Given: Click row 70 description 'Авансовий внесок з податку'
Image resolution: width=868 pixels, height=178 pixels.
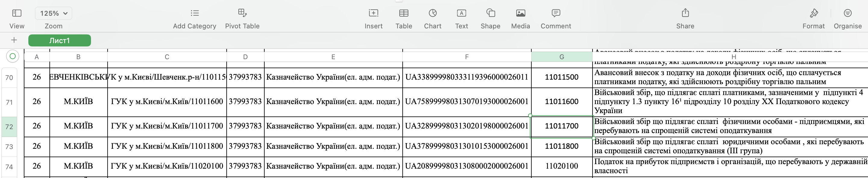Looking at the screenshot, I should pos(730,77).
